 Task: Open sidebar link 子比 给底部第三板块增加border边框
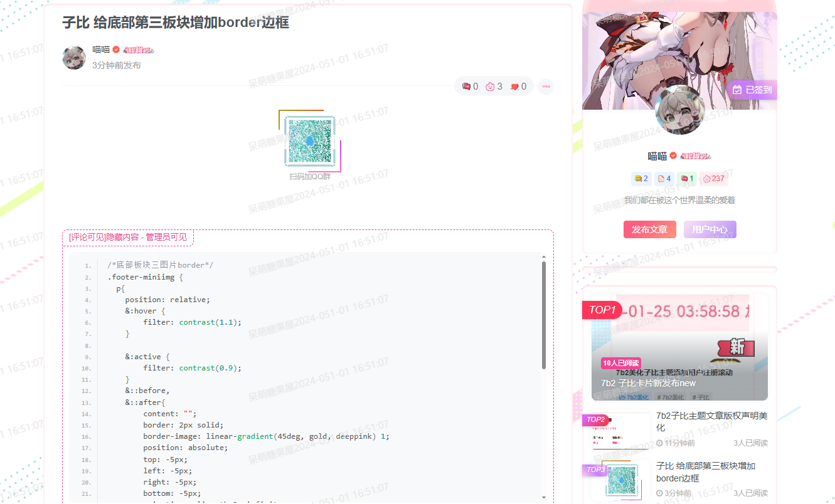(x=706, y=472)
